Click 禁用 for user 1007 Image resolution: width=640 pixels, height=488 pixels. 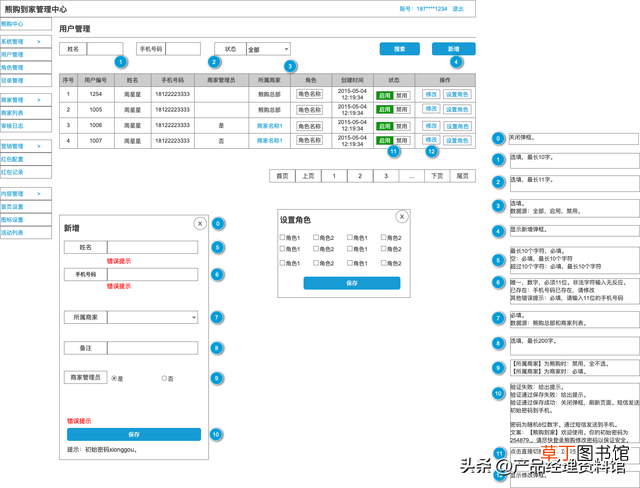(x=402, y=140)
